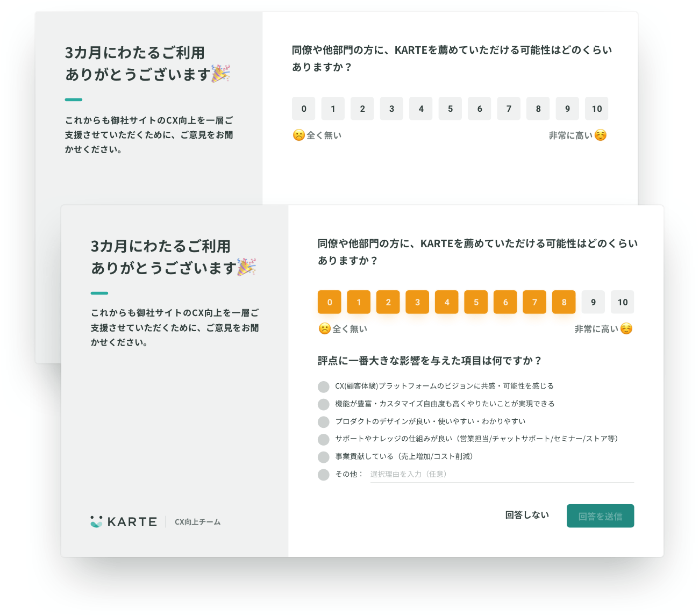Pick the 事業貢献している radio option
The height and width of the screenshot is (616, 699).
(323, 457)
